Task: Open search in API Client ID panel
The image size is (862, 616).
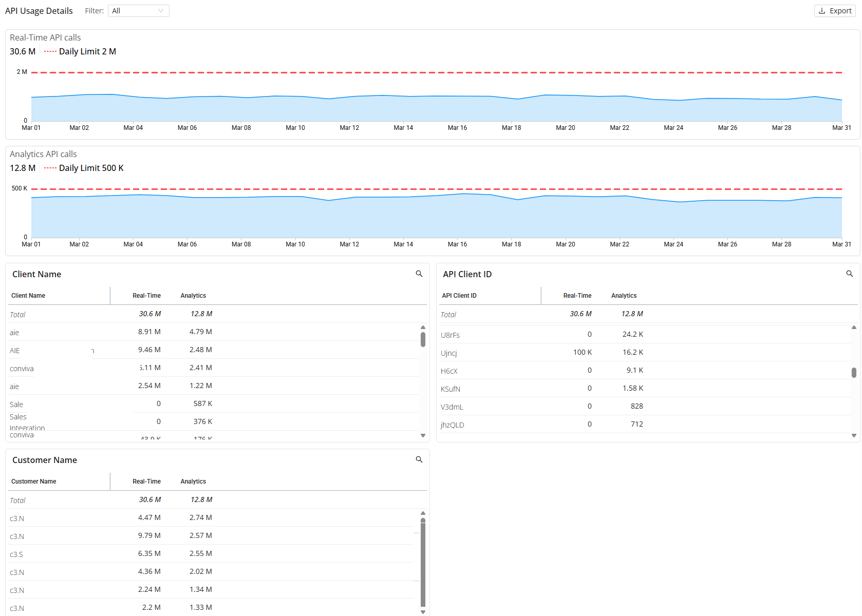Action: click(850, 274)
